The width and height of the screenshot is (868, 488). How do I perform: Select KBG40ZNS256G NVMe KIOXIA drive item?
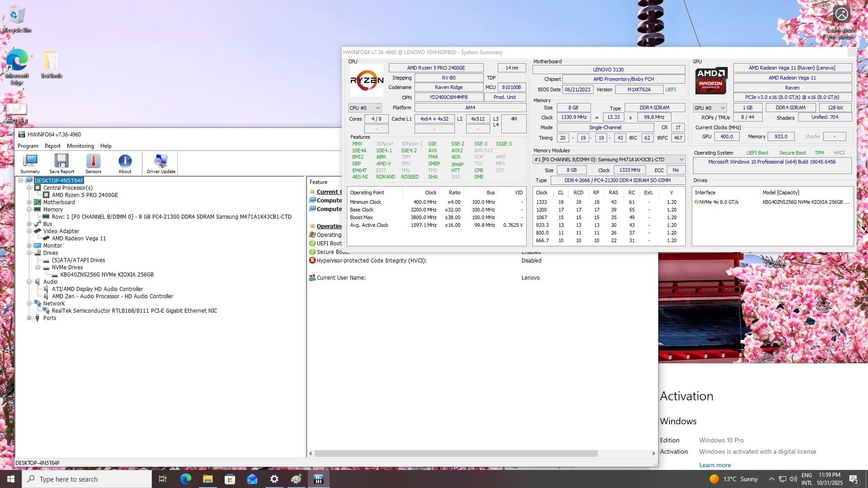click(107, 275)
